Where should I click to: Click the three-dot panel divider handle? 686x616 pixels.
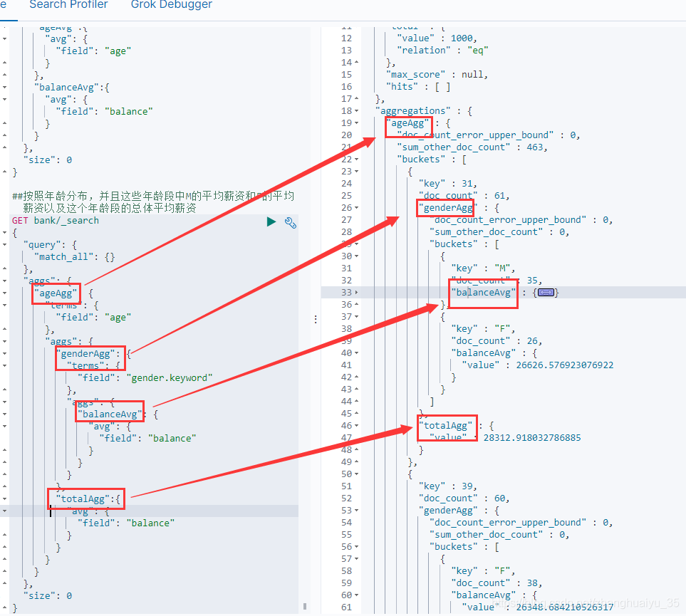[316, 319]
